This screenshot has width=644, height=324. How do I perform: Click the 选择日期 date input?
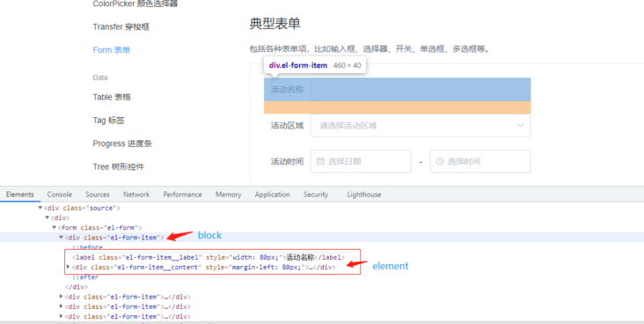361,162
